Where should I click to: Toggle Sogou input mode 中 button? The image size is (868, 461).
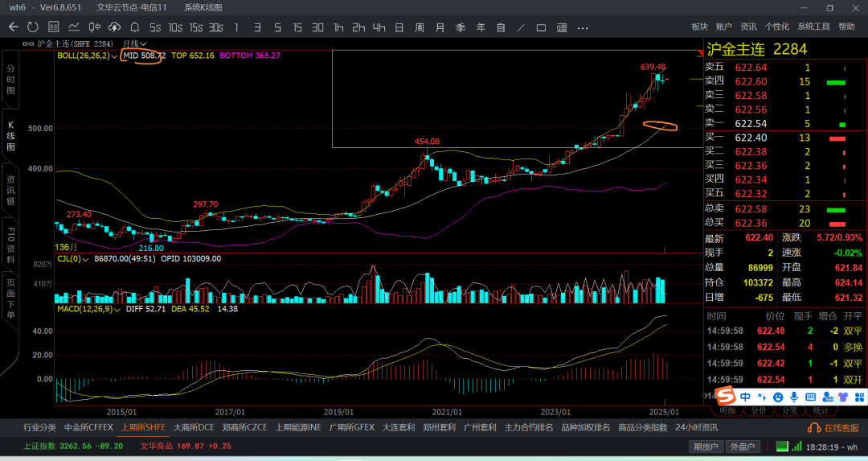click(x=746, y=397)
